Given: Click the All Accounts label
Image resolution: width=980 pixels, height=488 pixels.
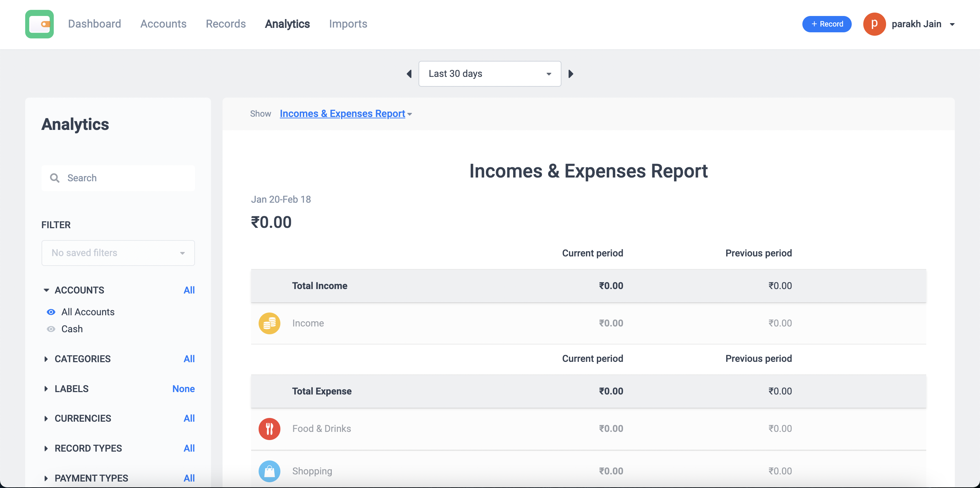Looking at the screenshot, I should [x=88, y=312].
